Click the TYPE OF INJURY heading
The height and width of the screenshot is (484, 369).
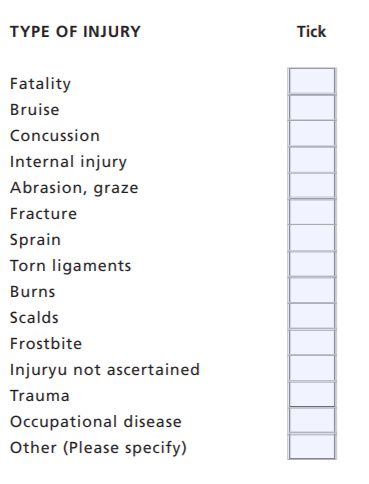tap(75, 32)
